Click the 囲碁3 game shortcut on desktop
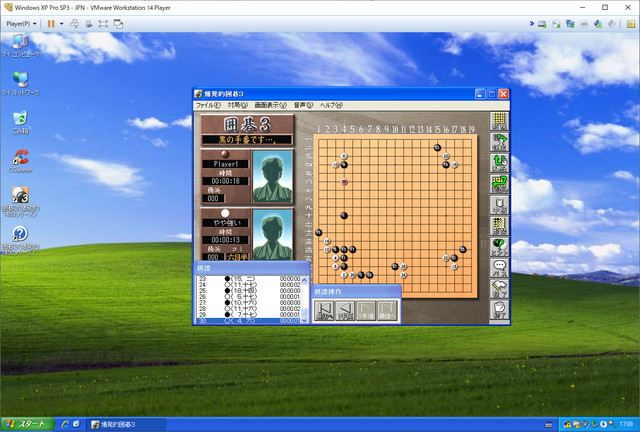 20,202
